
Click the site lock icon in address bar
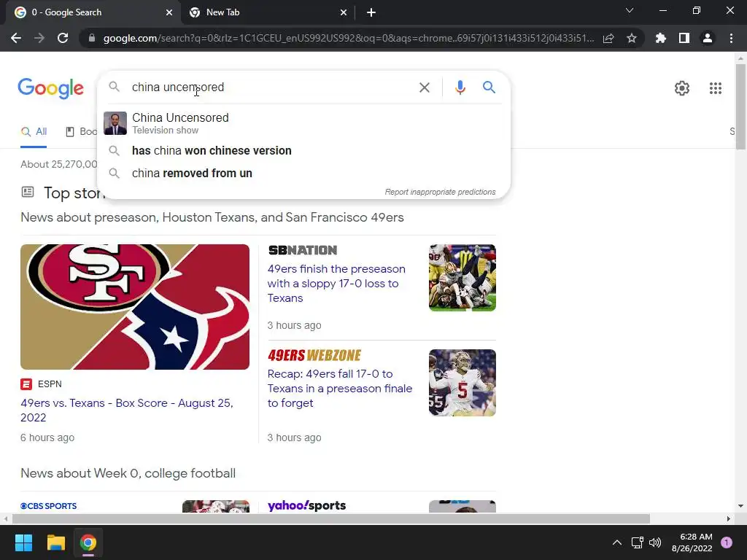pyautogui.click(x=92, y=38)
